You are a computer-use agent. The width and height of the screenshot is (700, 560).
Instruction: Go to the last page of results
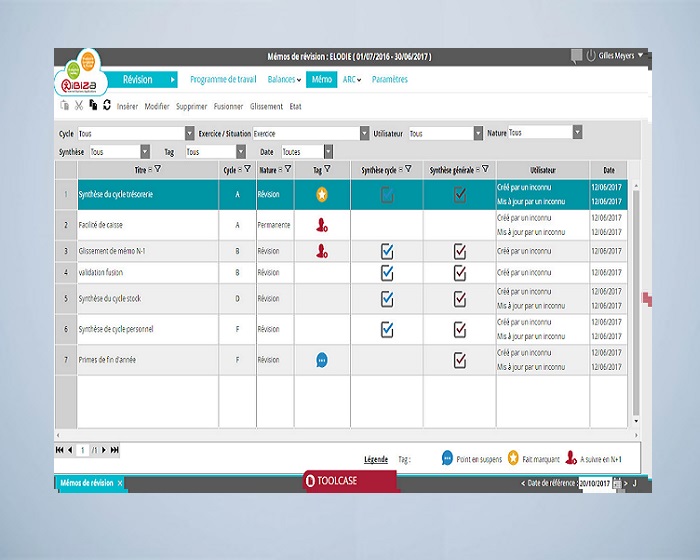click(x=115, y=450)
